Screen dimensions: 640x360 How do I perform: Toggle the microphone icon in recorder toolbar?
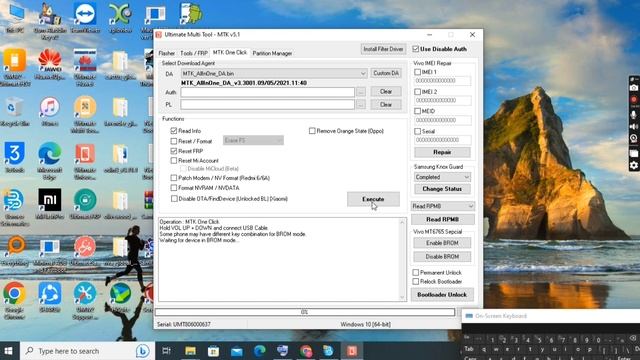633,115
